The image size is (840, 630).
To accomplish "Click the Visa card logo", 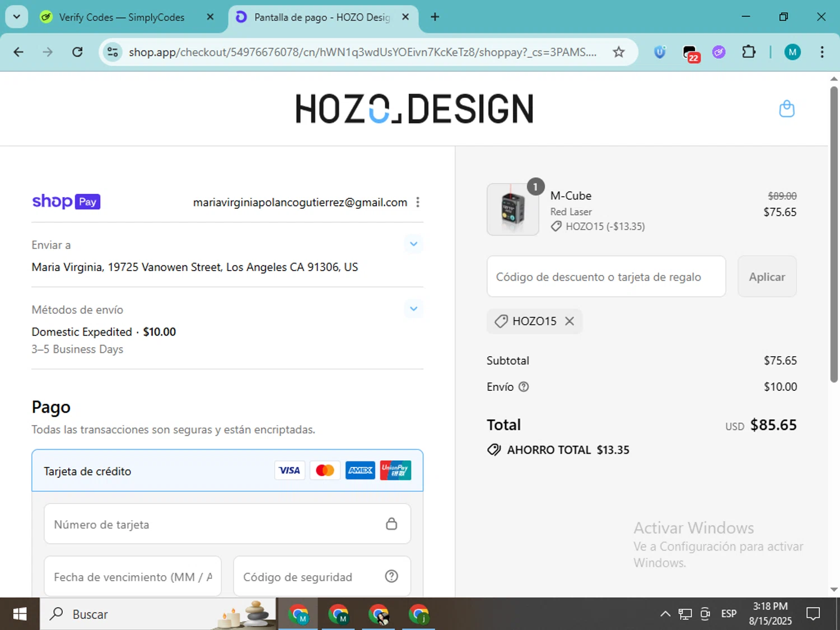I will click(x=290, y=470).
